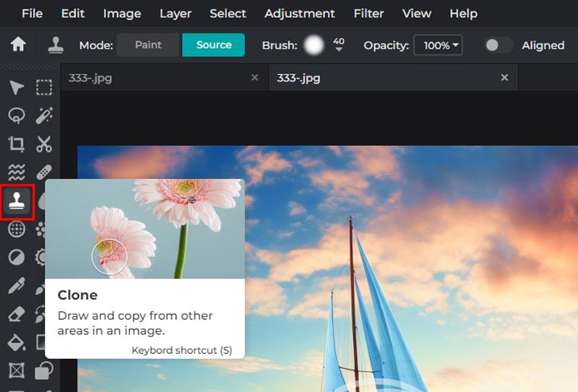Click the white Brush preview circle

[314, 45]
